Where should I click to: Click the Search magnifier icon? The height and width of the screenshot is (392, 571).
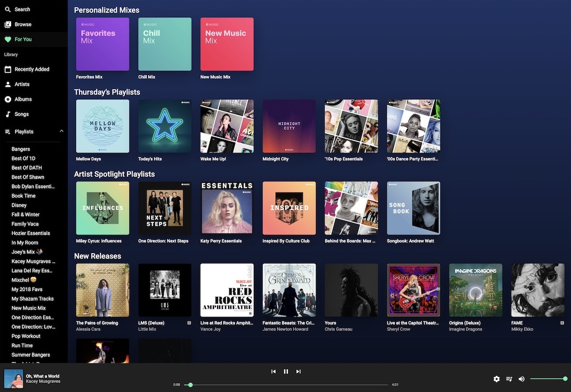(x=8, y=10)
